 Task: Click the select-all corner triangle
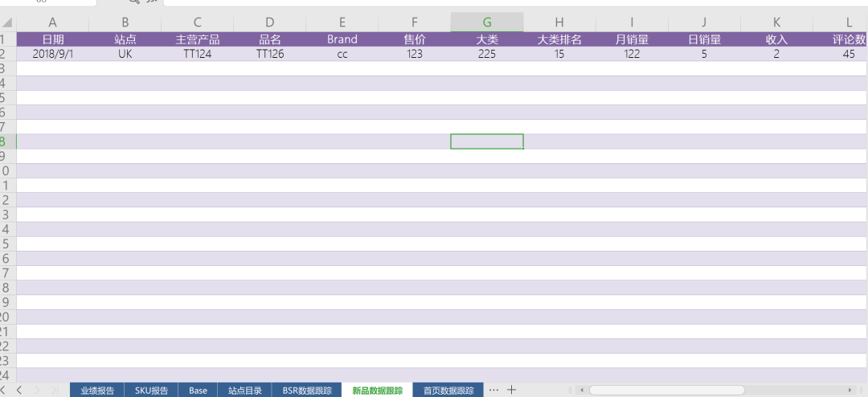[x=8, y=23]
